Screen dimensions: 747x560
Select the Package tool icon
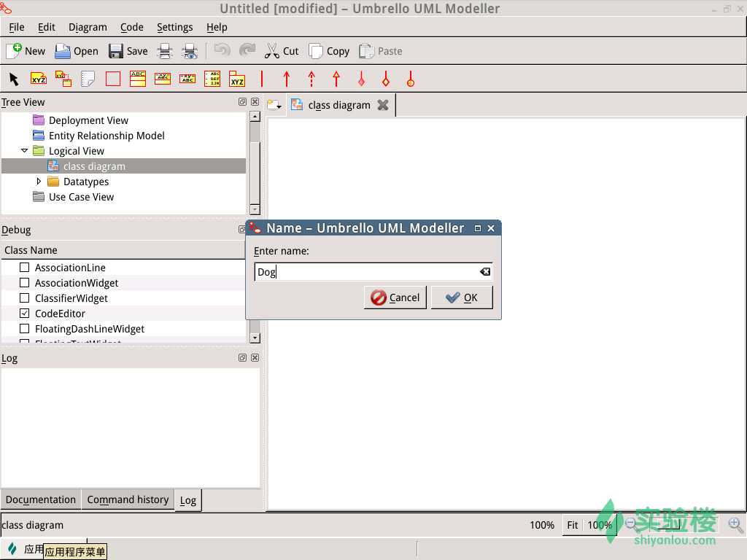click(x=237, y=79)
